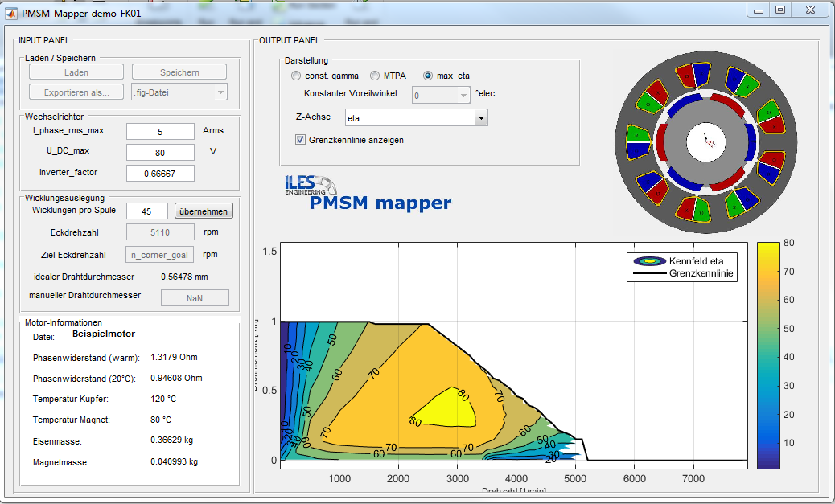Screen dimensions: 835x504
Task: Click the Speichern button
Action: pyautogui.click(x=179, y=72)
